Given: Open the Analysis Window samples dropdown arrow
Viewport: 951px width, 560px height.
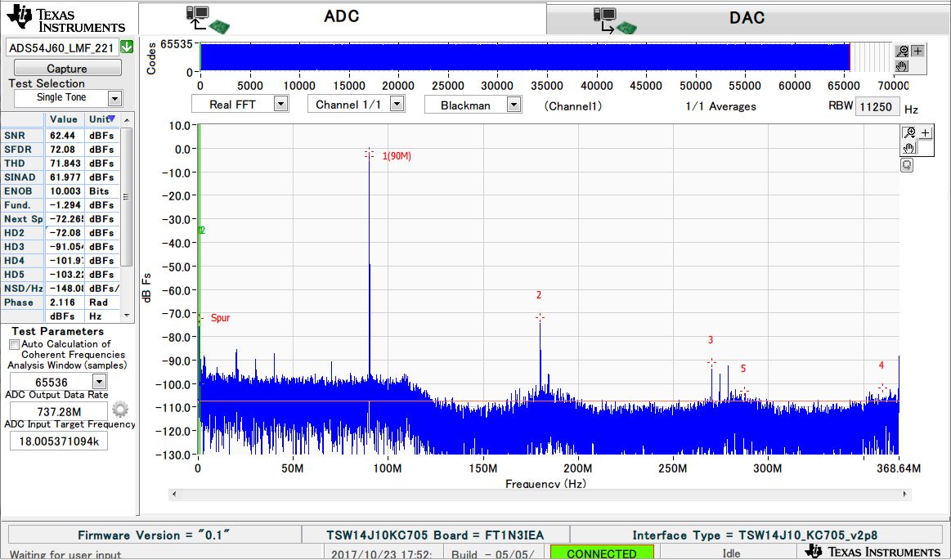Looking at the screenshot, I should [x=100, y=381].
